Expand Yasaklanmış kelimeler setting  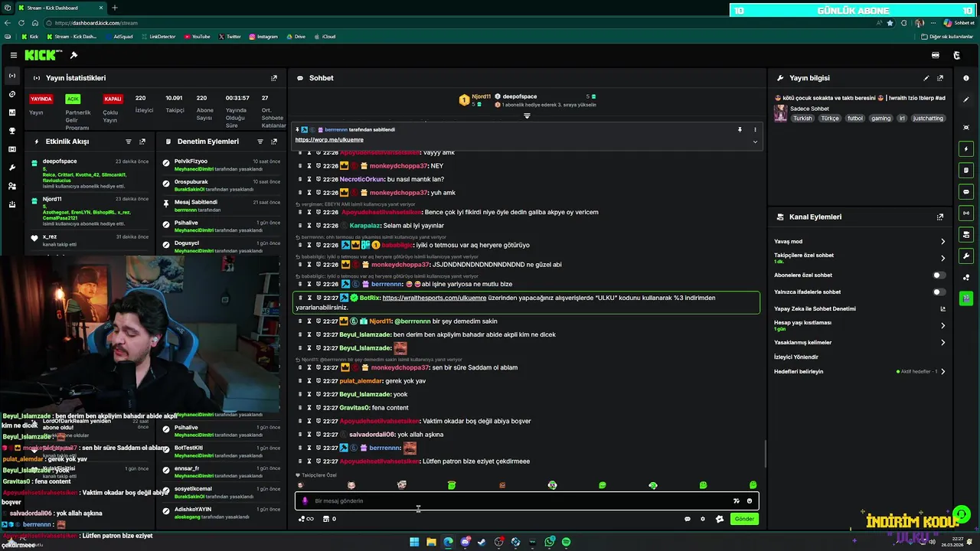(942, 343)
